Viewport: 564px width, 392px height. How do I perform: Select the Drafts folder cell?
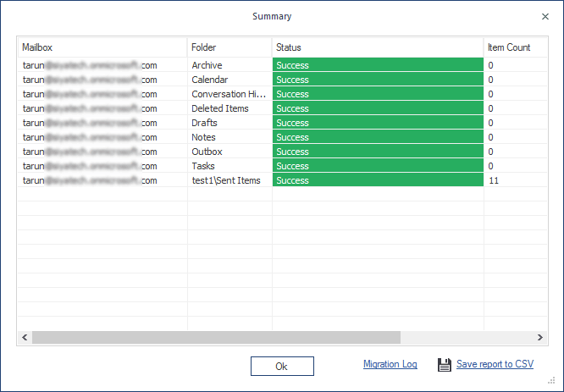(229, 123)
